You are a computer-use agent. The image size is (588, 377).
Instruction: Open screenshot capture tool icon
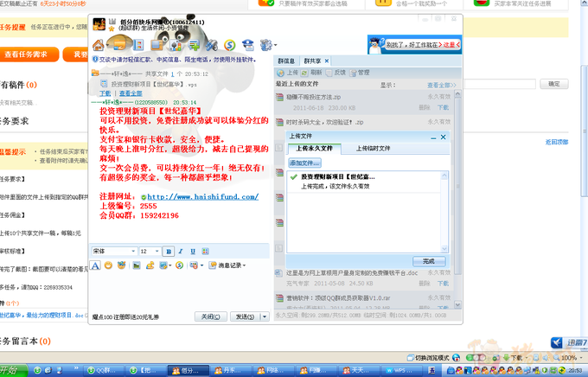163,265
